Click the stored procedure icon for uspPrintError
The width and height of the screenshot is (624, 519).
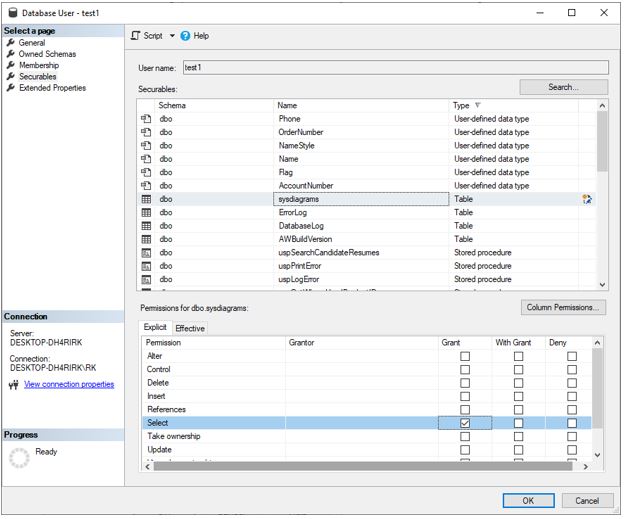tap(146, 266)
